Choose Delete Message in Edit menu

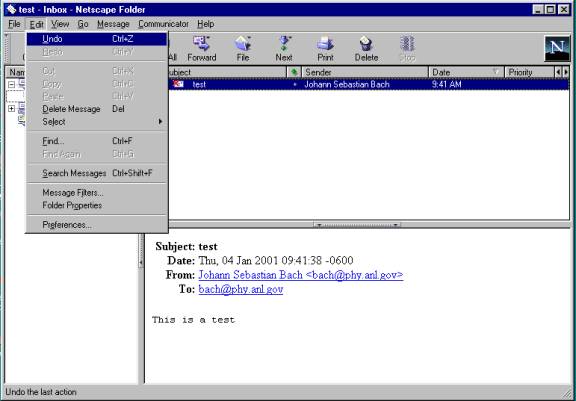97,109
